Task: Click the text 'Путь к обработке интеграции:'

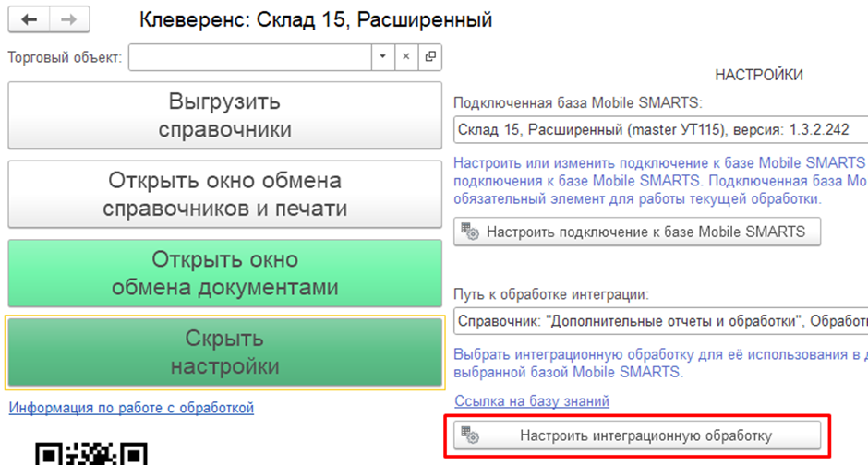Action: (551, 294)
